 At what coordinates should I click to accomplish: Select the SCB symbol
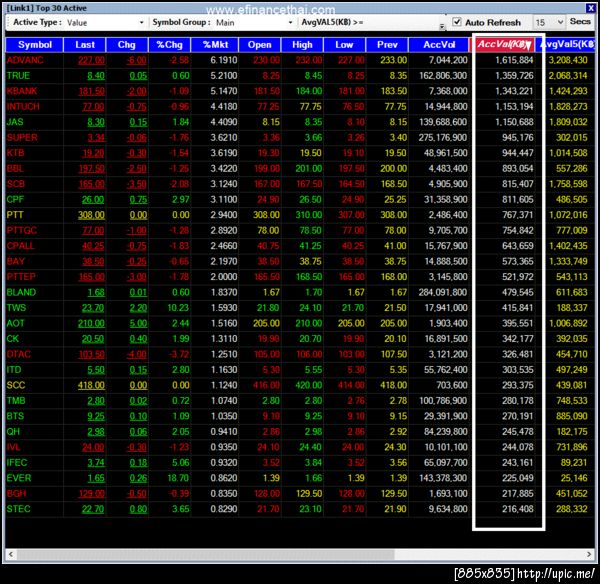(x=16, y=184)
